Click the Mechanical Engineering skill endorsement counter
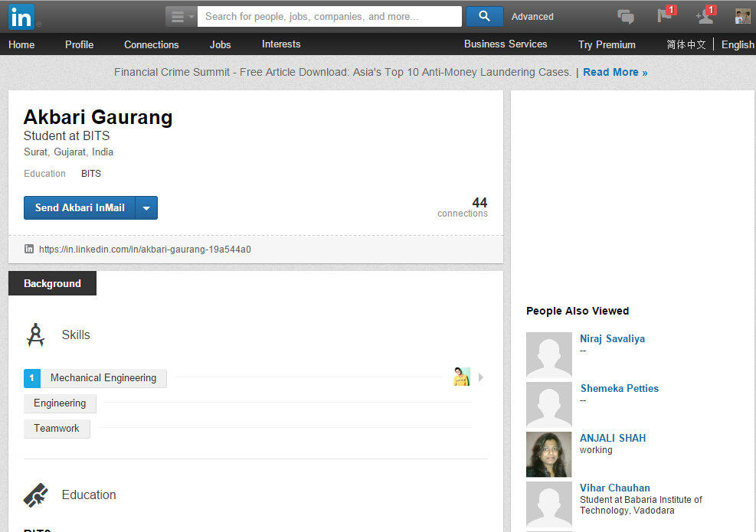 click(x=31, y=377)
